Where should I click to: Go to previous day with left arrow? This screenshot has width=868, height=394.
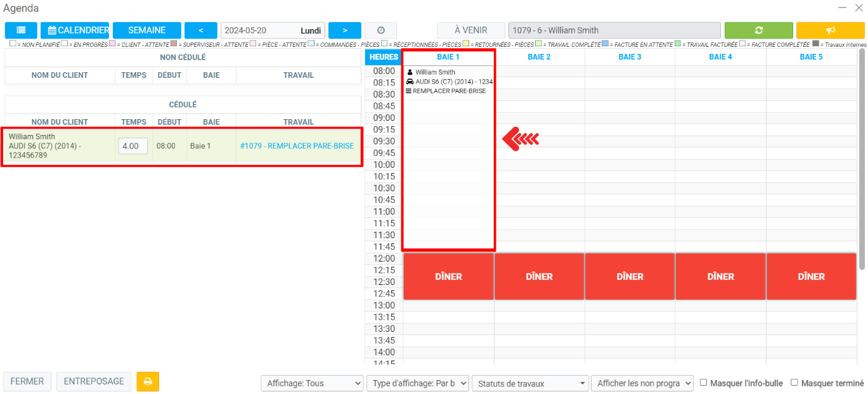click(x=200, y=30)
